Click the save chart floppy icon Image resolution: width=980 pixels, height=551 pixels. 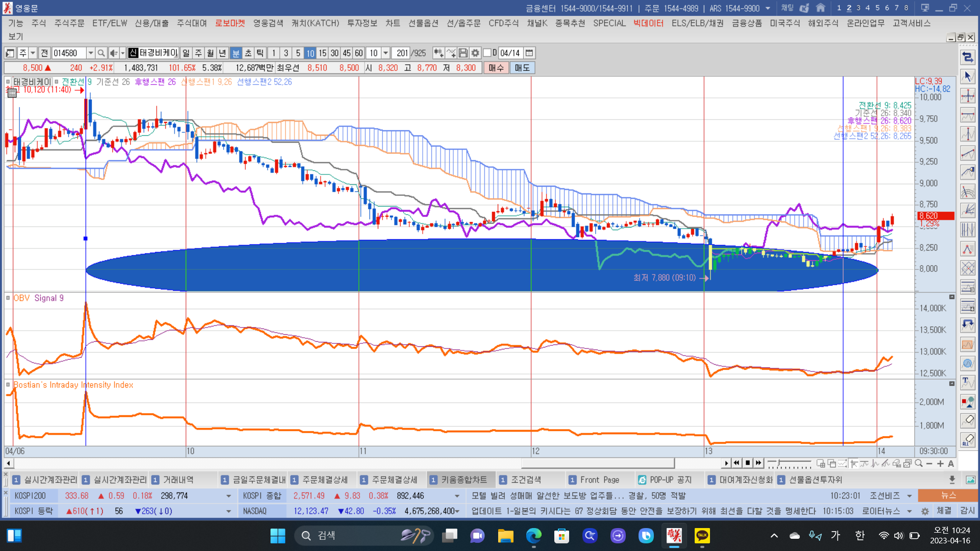point(463,53)
